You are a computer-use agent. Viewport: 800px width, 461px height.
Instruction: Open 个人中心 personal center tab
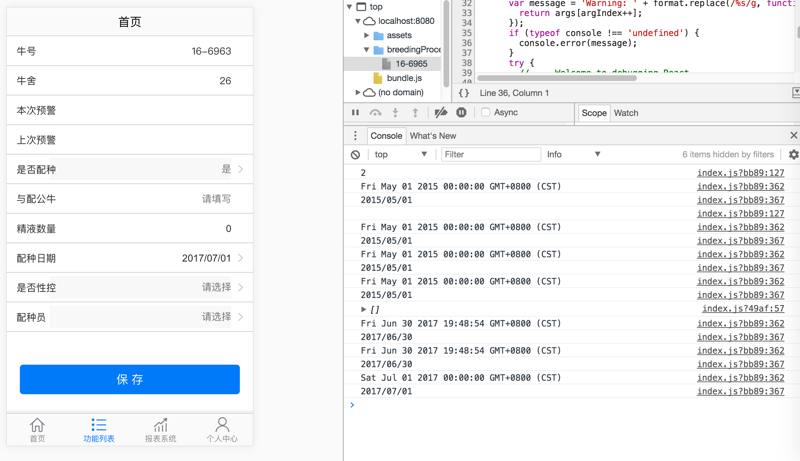222,430
